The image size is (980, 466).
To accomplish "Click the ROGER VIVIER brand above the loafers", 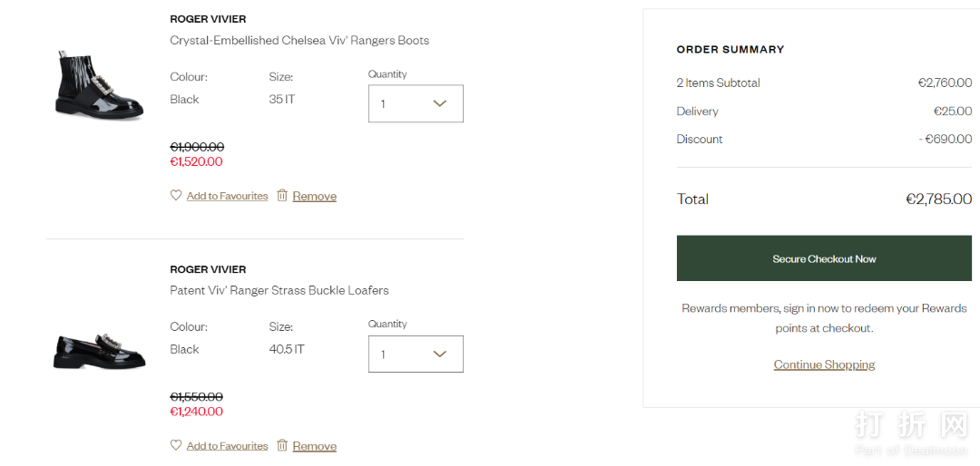I will click(208, 269).
